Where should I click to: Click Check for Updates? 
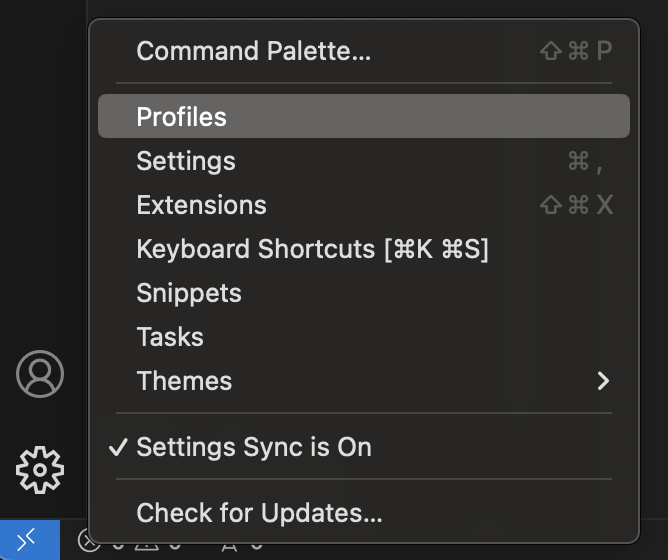click(259, 513)
